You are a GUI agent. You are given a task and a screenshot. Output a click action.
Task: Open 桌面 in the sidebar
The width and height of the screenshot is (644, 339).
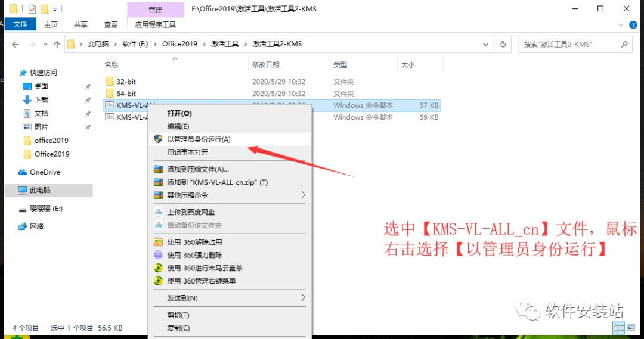[41, 86]
